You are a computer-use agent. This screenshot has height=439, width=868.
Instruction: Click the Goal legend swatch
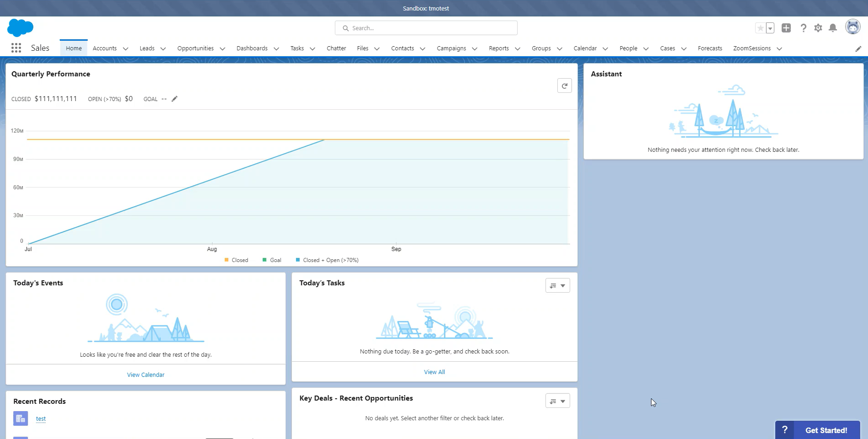265,260
